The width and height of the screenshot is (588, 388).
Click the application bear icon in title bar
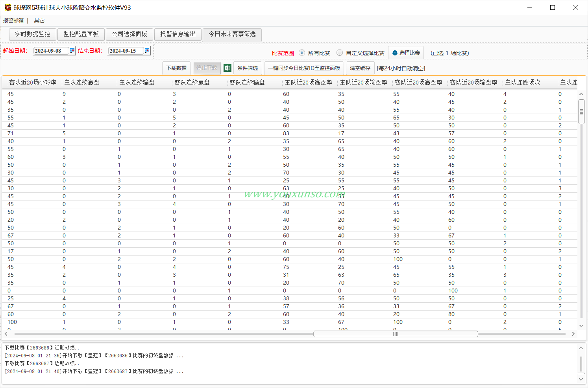click(x=7, y=7)
